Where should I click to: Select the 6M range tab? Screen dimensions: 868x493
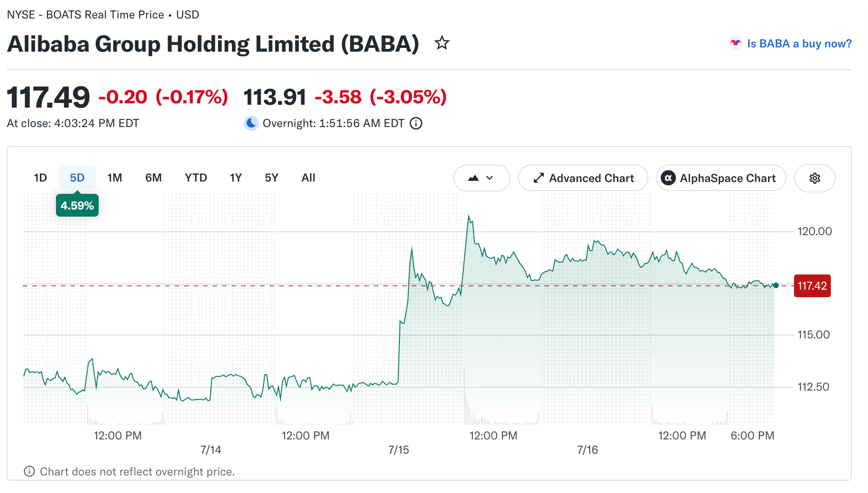154,178
